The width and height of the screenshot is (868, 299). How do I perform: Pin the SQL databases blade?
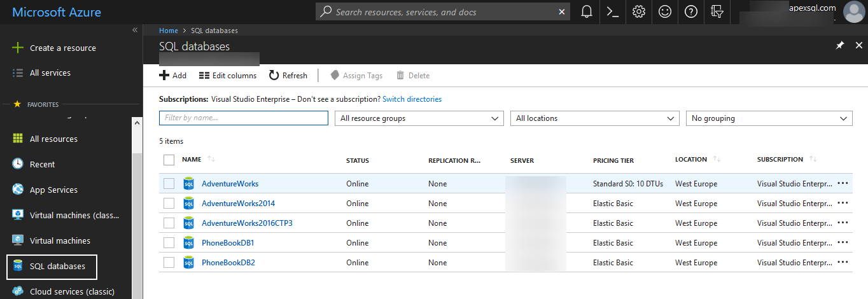(840, 46)
